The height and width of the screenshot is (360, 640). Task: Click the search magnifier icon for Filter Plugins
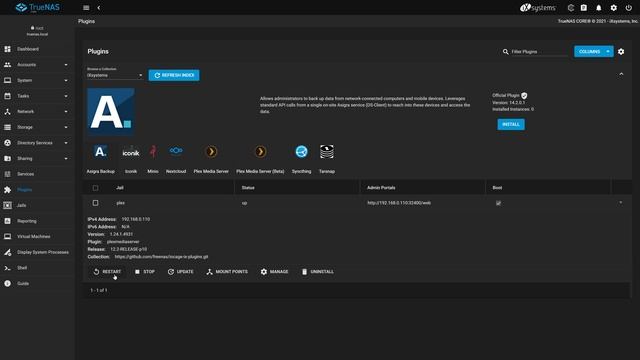505,52
